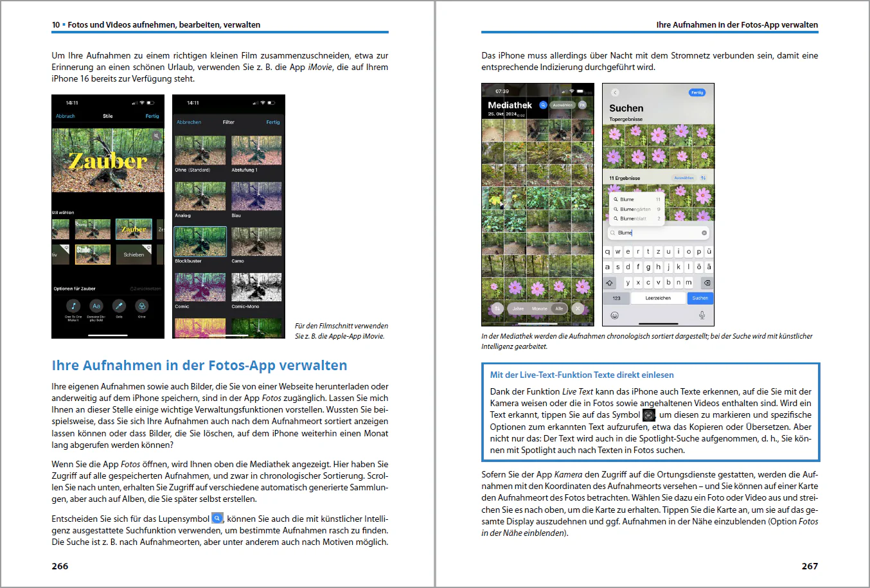Viewport: 870px width, 588px height.
Task: Select the color picker eyedropper icon
Action: pos(119,306)
